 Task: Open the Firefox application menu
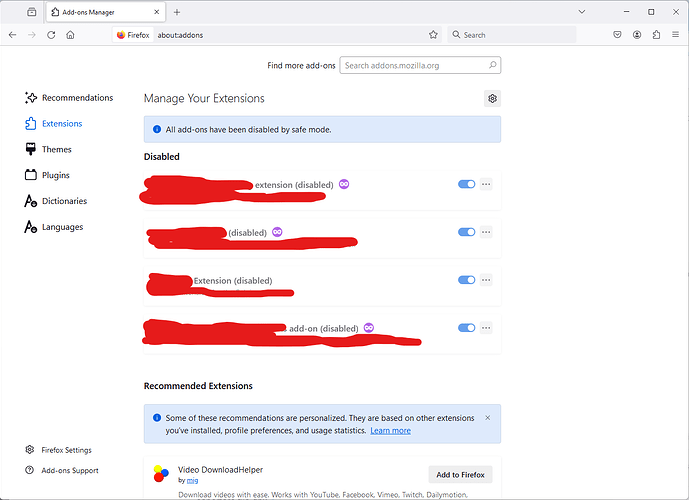(x=675, y=35)
